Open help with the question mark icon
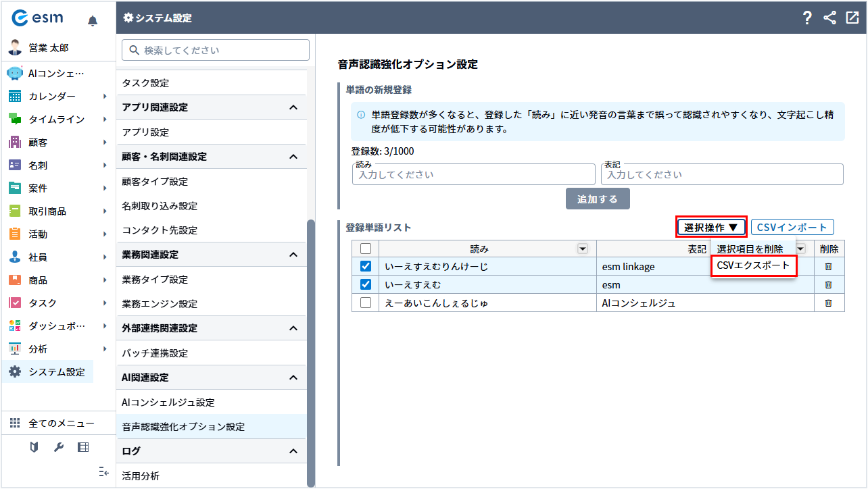 (807, 18)
